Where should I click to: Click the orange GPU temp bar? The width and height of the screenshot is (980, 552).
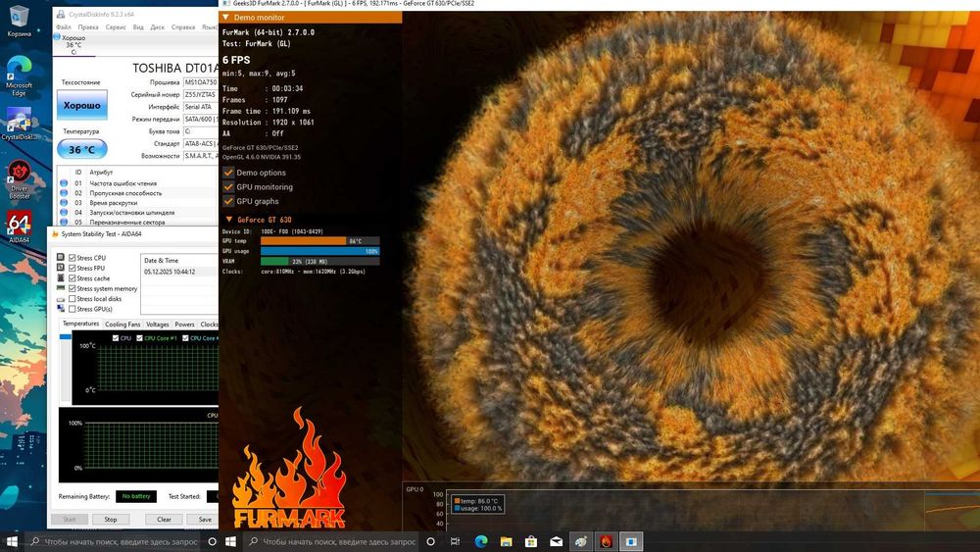pyautogui.click(x=303, y=240)
